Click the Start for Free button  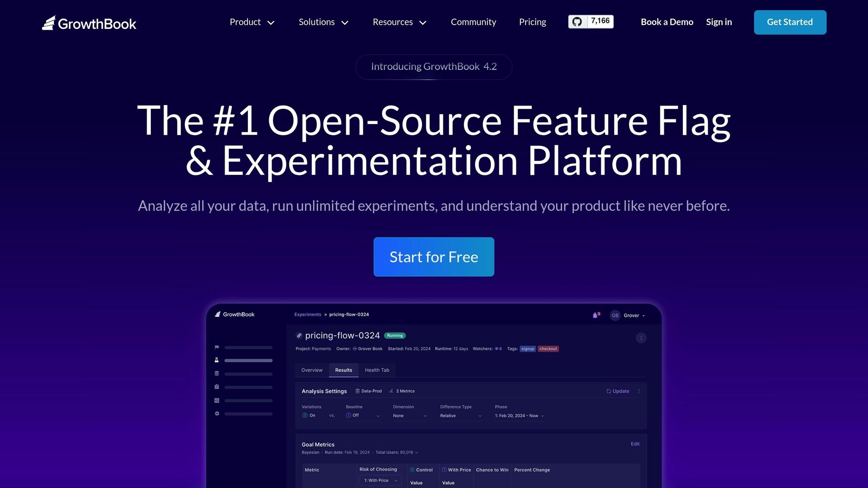click(x=434, y=257)
